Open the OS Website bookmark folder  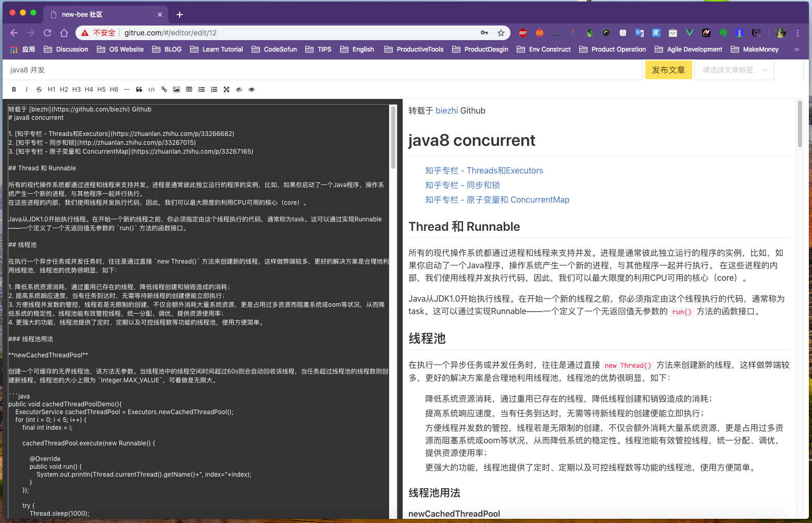(120, 49)
